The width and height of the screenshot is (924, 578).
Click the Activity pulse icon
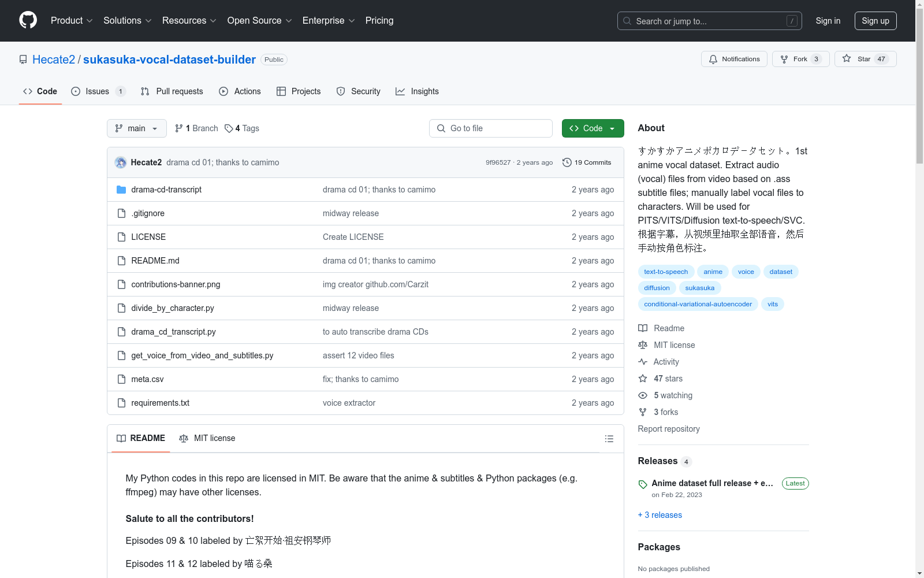(643, 362)
